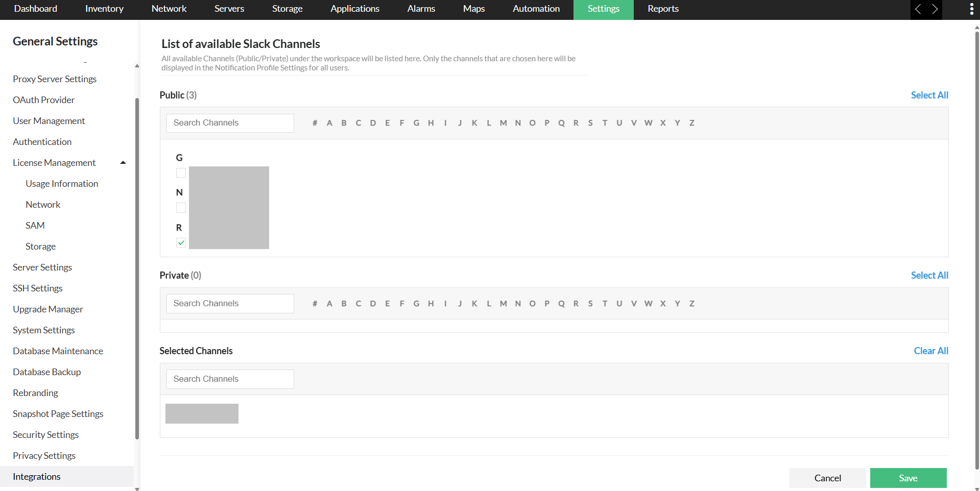Open the Settings tab
980x491 pixels.
click(x=604, y=9)
